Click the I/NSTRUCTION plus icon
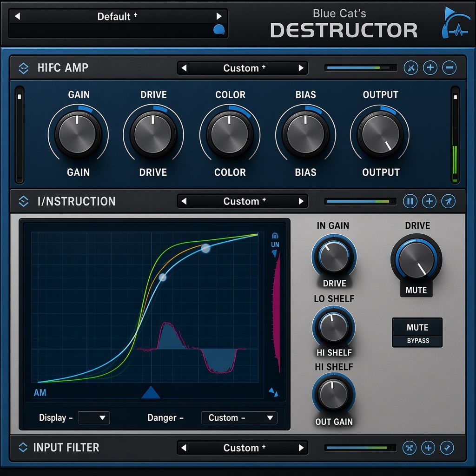The height and width of the screenshot is (476, 476). pyautogui.click(x=429, y=201)
